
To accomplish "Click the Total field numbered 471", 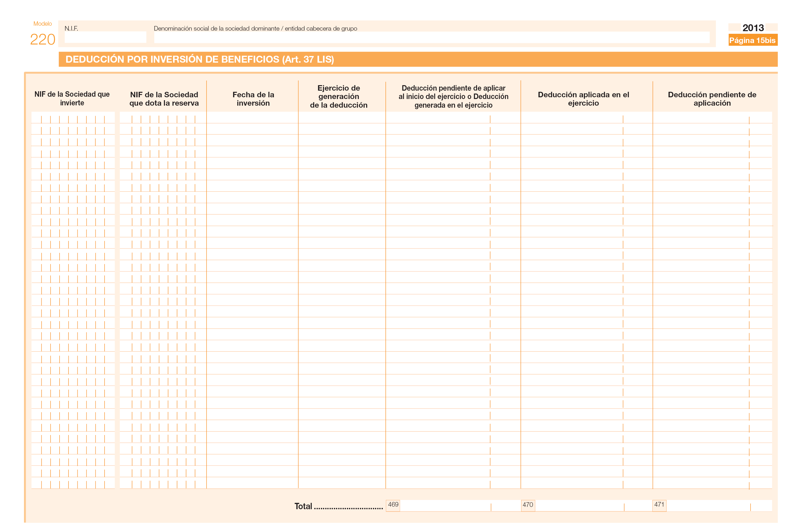I will 719,505.
